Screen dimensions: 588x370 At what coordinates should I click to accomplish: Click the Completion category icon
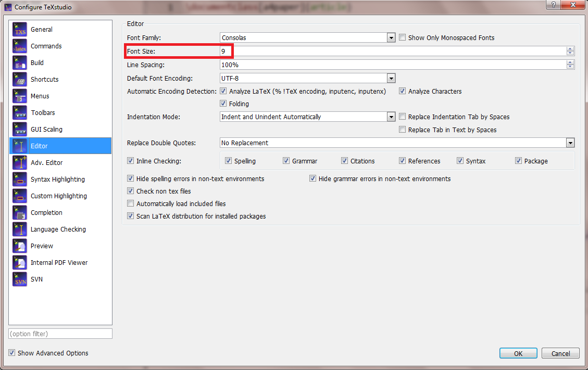click(x=20, y=212)
